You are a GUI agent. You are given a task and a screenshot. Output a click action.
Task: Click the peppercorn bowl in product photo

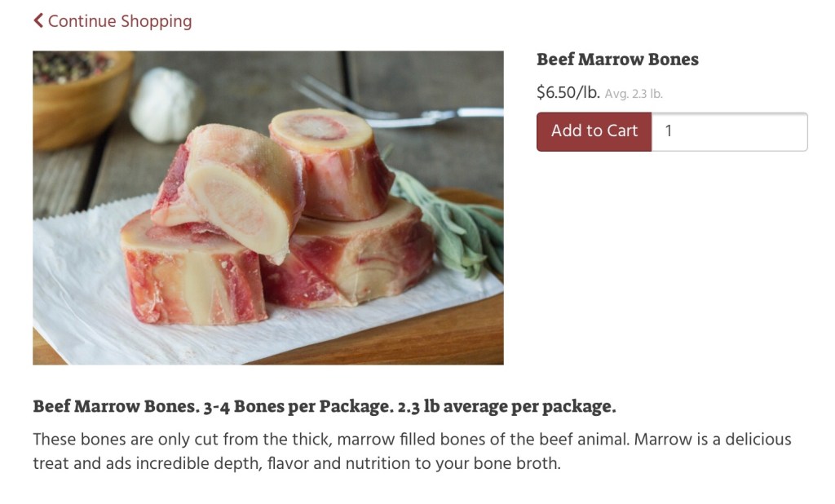tap(77, 90)
